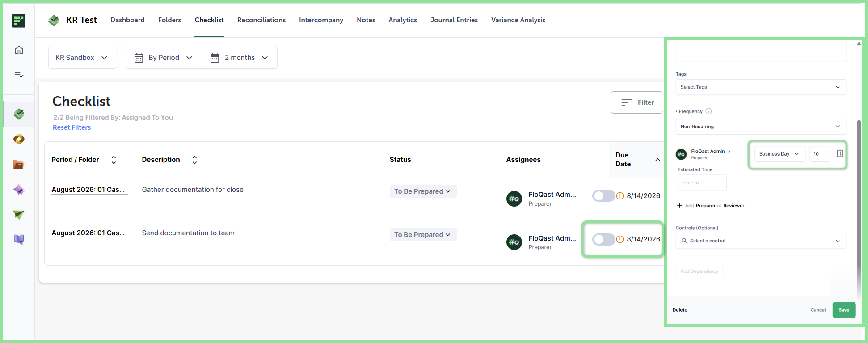
Task: Click FloQast avatar in Send documentation row
Action: coord(514,242)
